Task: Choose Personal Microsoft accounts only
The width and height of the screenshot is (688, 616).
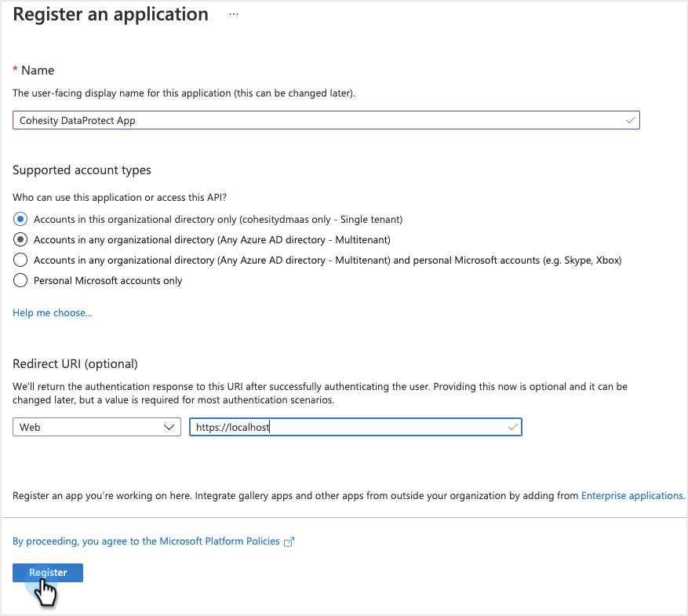Action: (x=20, y=280)
